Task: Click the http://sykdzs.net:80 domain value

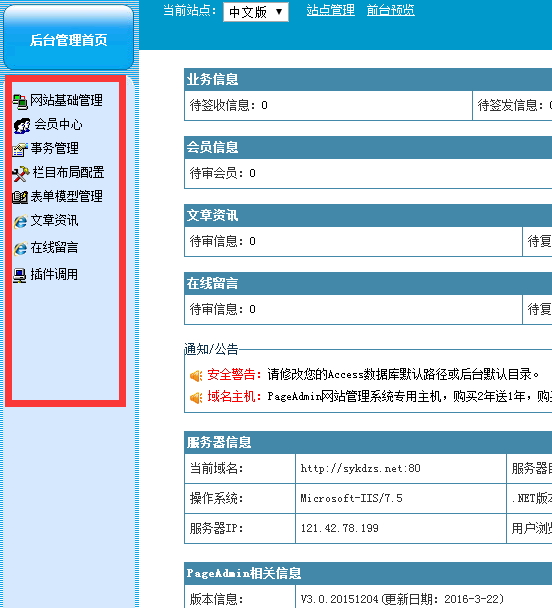Action: tap(361, 468)
